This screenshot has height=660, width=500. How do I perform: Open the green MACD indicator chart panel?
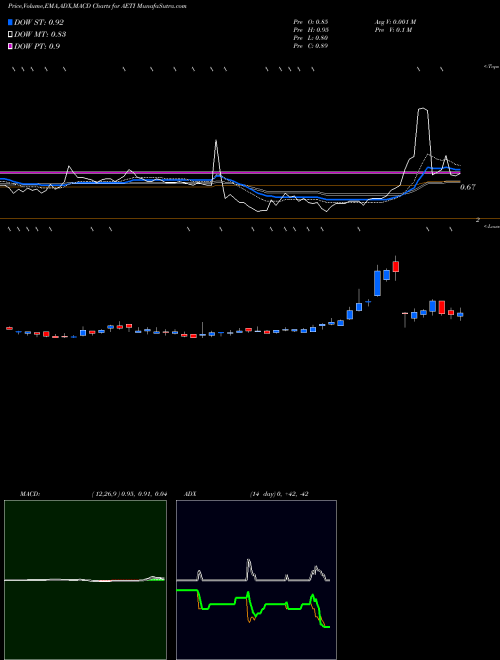click(85, 580)
